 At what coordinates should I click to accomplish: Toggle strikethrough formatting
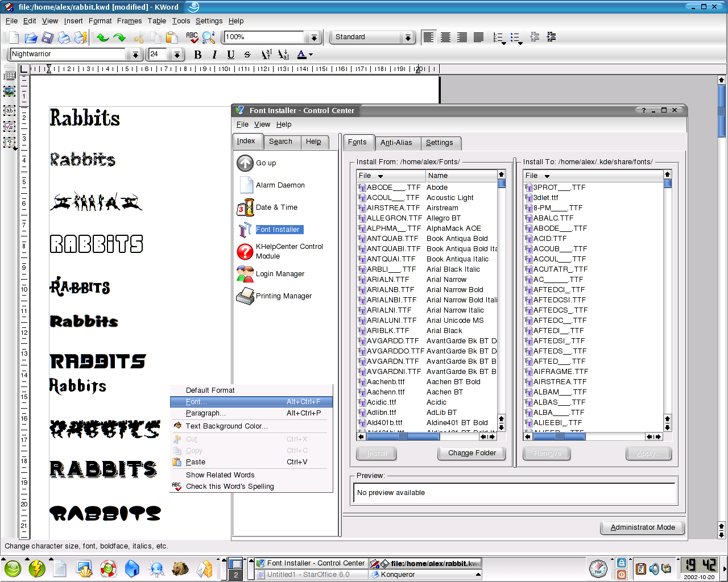click(x=247, y=55)
